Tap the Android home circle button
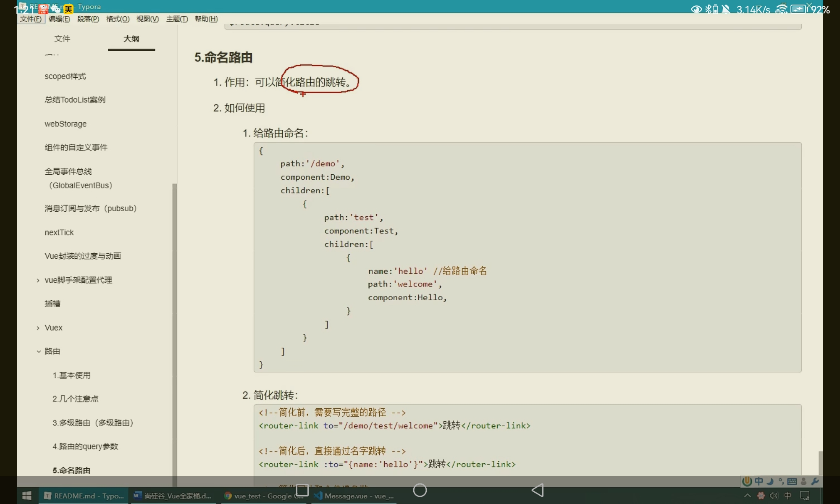The height and width of the screenshot is (504, 840). coord(420,490)
